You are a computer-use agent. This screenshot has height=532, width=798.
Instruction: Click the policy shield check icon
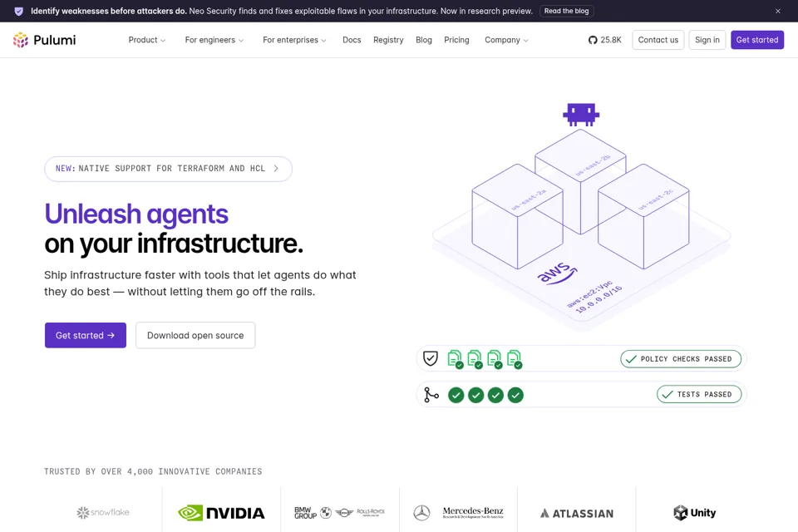point(431,358)
